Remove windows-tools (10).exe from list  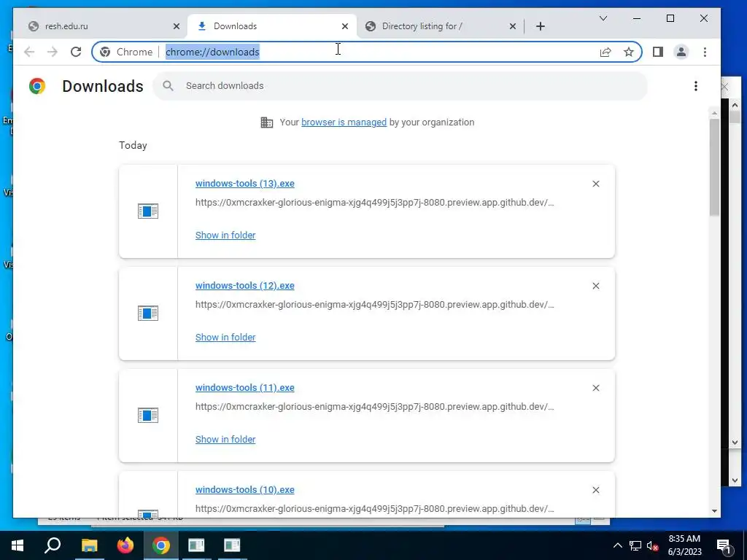[595, 490]
